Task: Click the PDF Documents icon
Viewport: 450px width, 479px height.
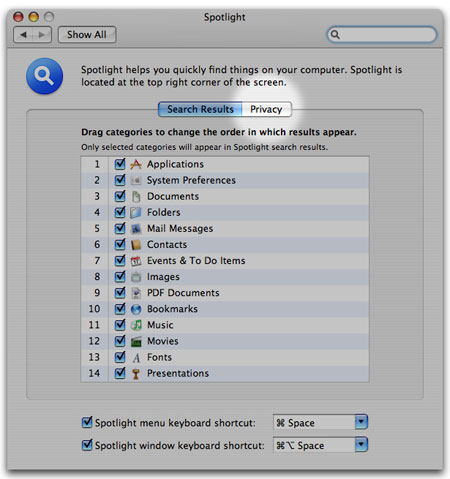Action: (x=136, y=293)
